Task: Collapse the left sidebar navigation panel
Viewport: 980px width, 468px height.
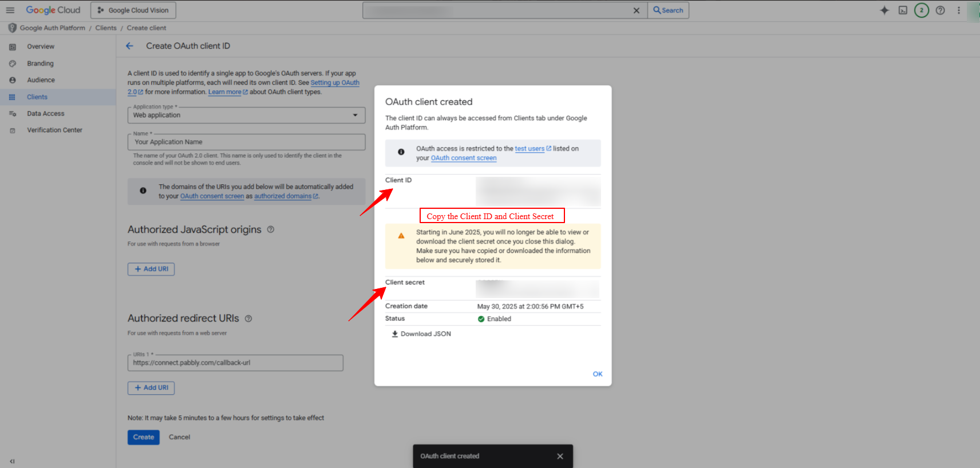Action: coord(12,461)
